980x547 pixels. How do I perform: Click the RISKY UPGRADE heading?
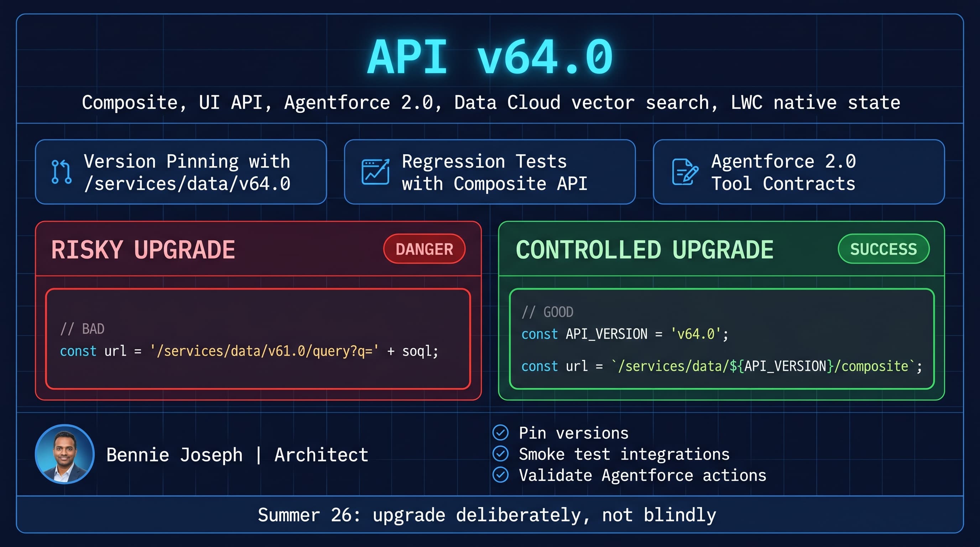[x=143, y=250]
